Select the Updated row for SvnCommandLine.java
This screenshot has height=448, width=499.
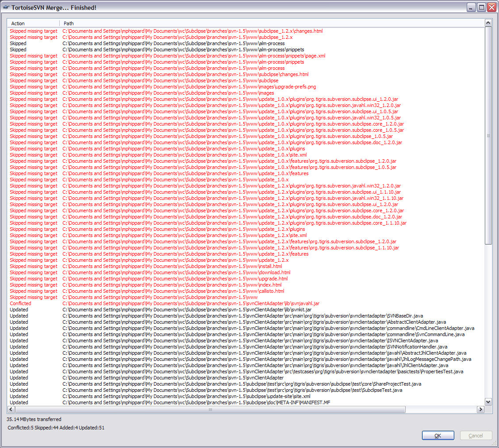coord(246,334)
